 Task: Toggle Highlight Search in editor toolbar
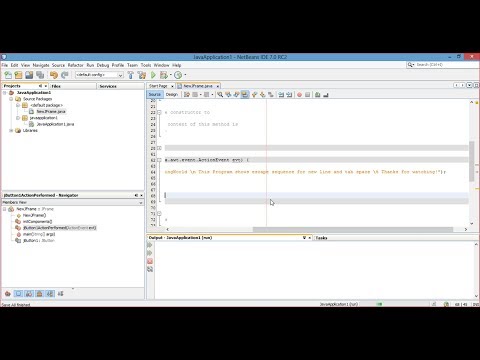[245, 95]
